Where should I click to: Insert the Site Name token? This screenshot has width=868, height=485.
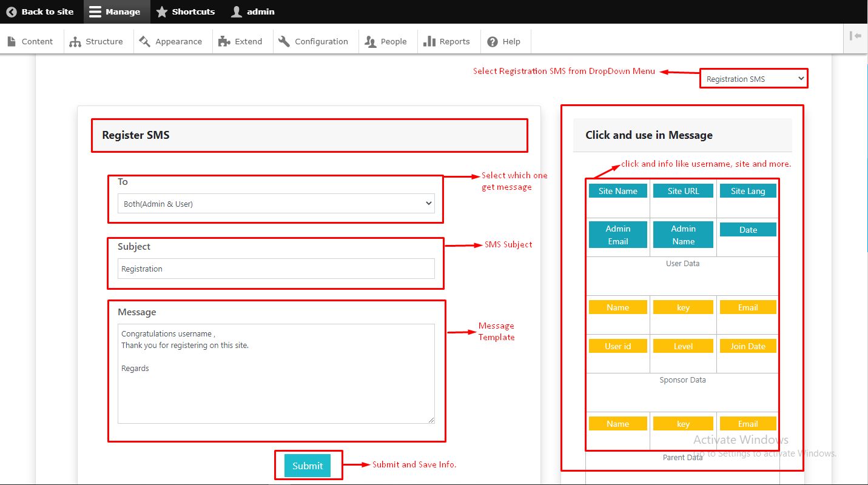pos(617,191)
